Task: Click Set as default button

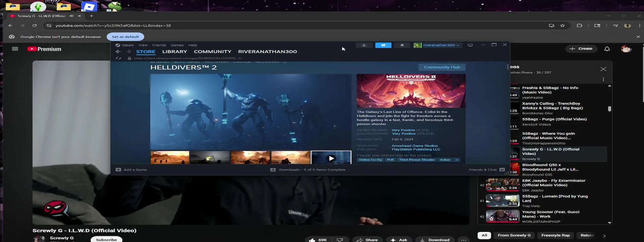Action: coord(125,37)
